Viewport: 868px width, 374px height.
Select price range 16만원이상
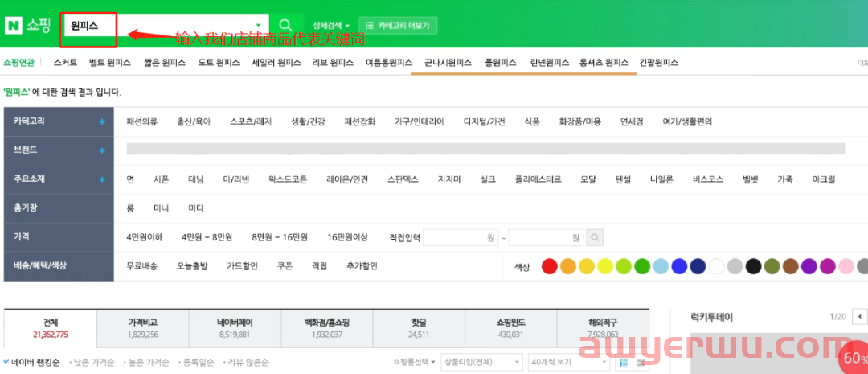click(348, 237)
